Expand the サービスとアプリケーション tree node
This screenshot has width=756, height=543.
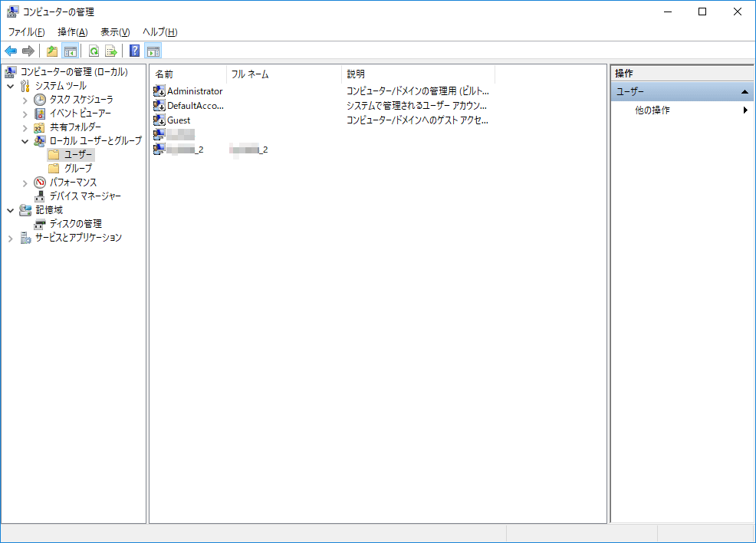coord(11,239)
